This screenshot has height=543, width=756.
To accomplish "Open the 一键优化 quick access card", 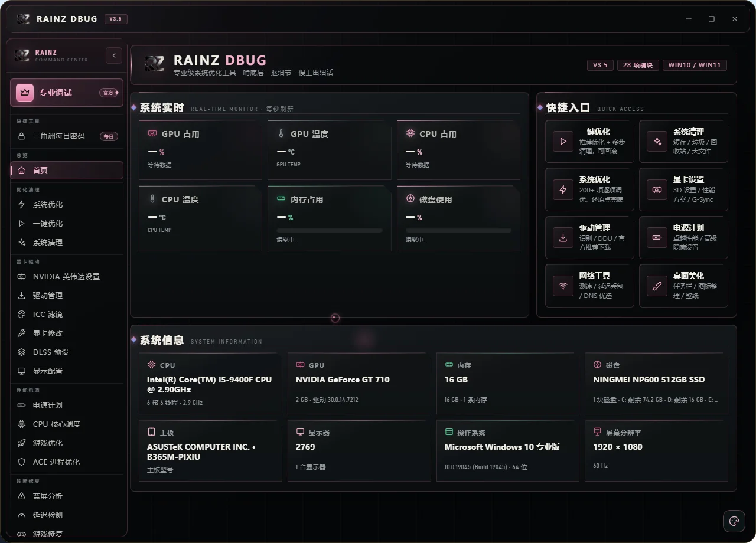I will tap(589, 141).
